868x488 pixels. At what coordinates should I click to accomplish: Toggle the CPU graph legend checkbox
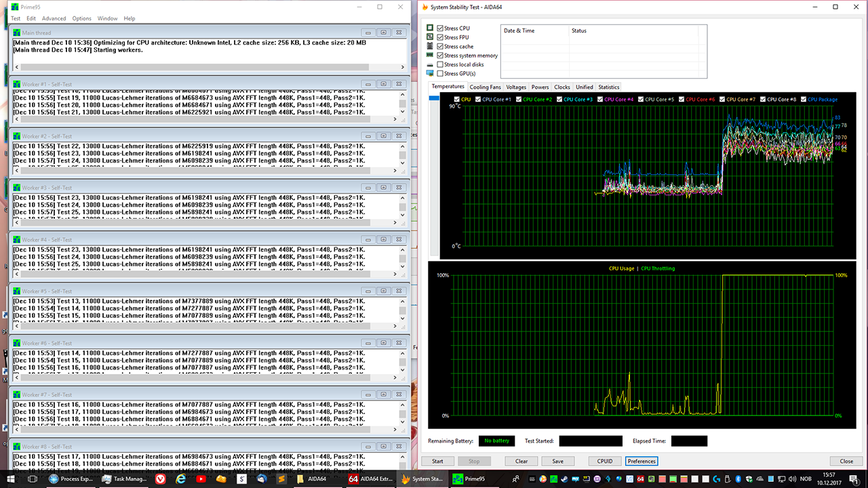click(457, 100)
